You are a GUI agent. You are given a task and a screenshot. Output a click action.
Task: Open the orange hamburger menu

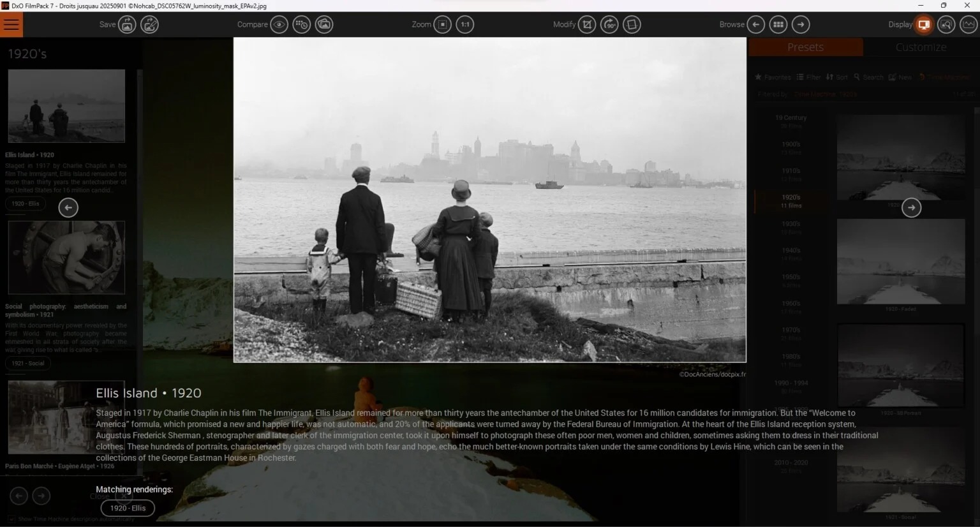(x=11, y=25)
